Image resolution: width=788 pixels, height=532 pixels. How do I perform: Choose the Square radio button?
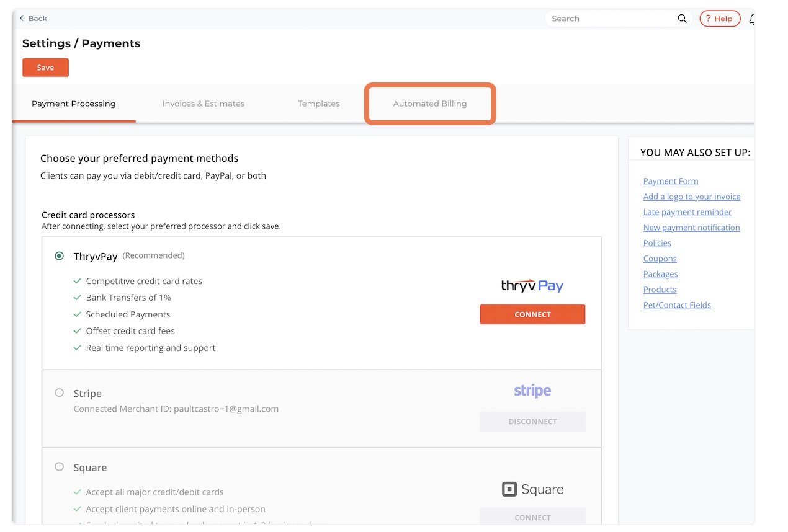[59, 467]
